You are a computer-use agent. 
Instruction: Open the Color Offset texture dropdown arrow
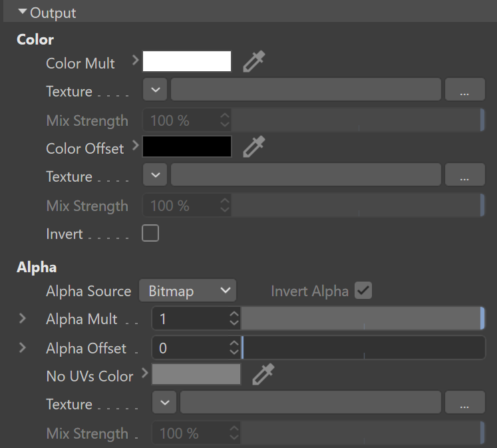(x=155, y=174)
